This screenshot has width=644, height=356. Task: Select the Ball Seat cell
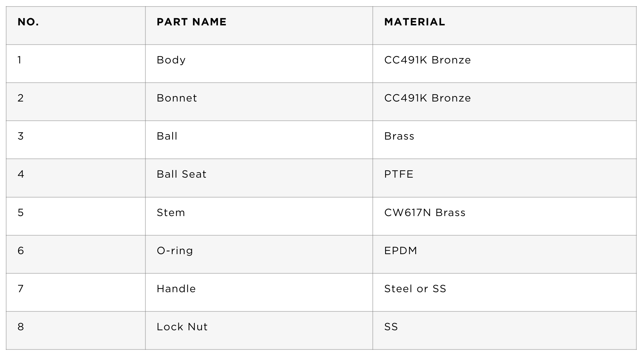(x=259, y=178)
